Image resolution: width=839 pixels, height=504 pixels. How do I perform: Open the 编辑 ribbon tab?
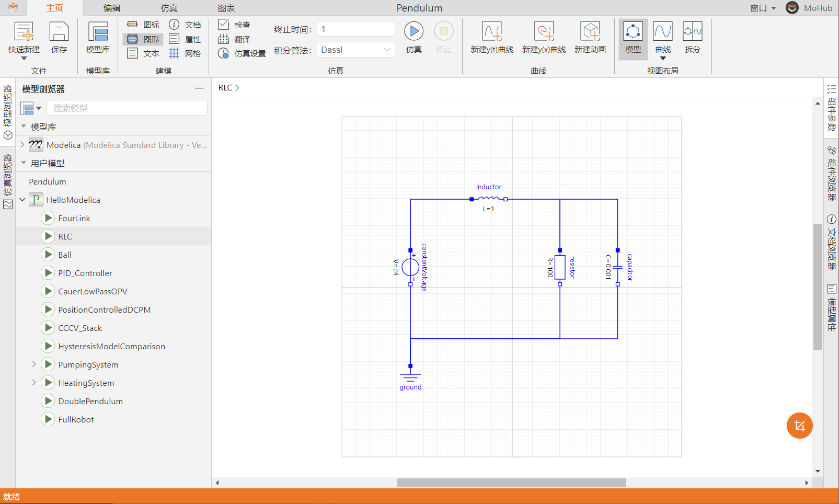pos(111,8)
